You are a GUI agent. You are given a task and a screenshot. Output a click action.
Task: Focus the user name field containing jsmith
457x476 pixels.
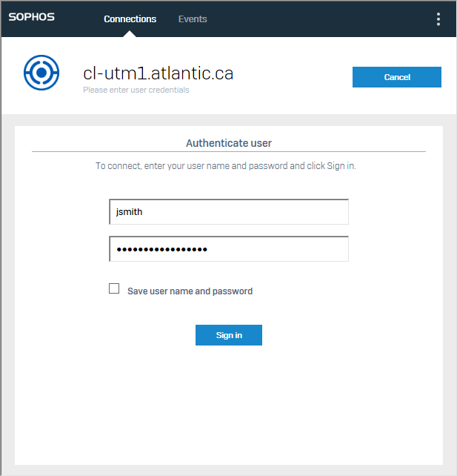pos(229,212)
